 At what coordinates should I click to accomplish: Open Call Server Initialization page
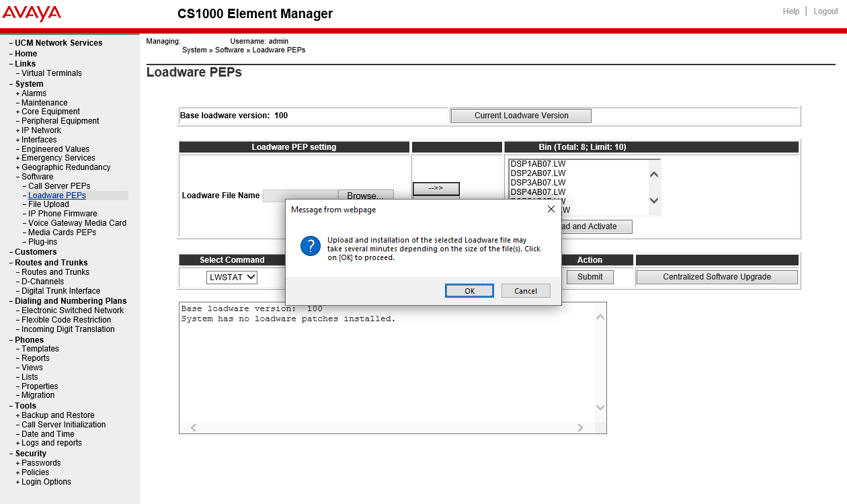(64, 425)
